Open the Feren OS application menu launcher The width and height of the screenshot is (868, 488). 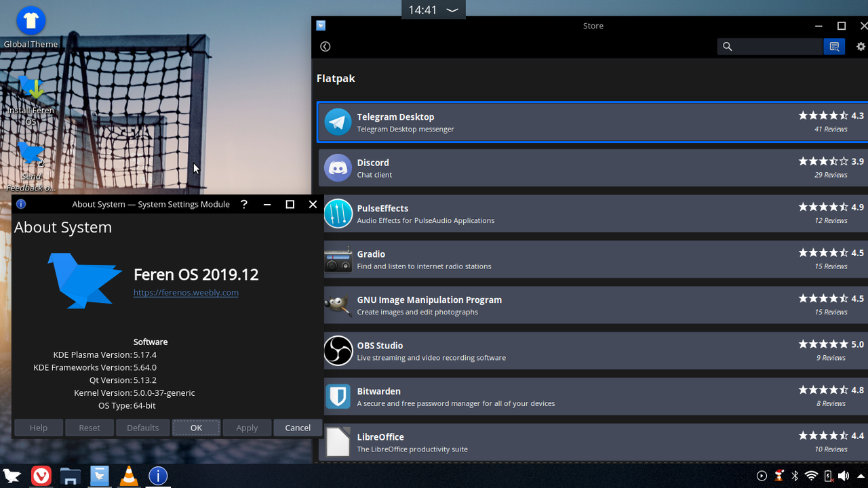click(12, 476)
